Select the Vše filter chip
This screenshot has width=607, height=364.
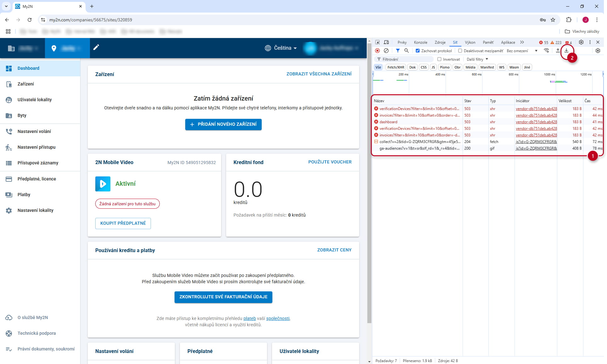tap(378, 67)
